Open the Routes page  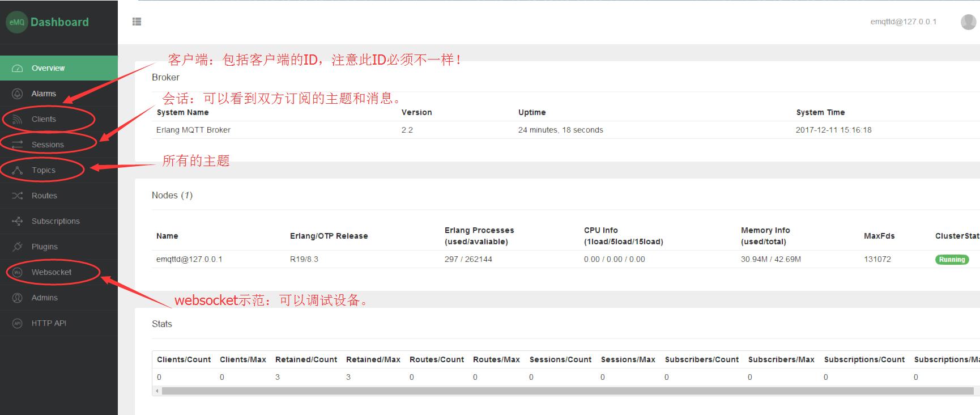click(x=44, y=196)
